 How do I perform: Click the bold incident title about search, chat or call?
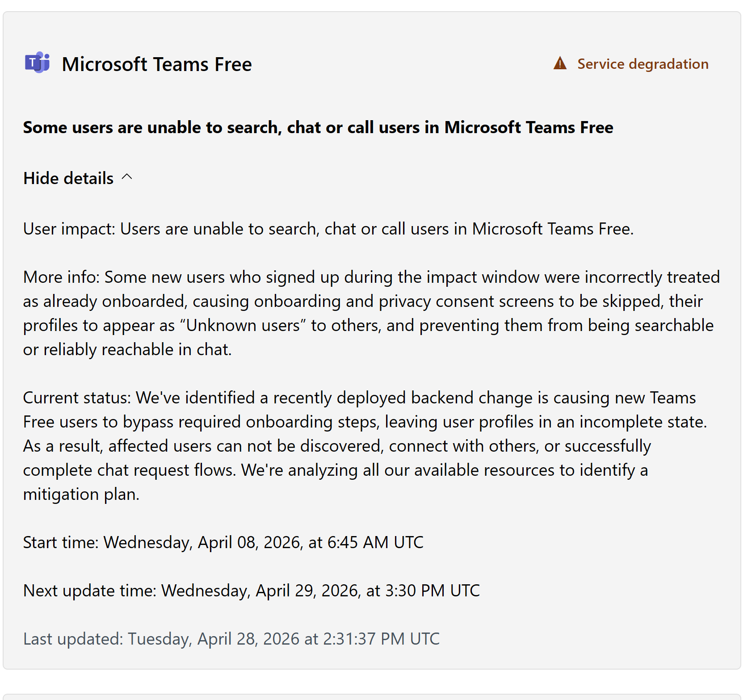click(318, 127)
